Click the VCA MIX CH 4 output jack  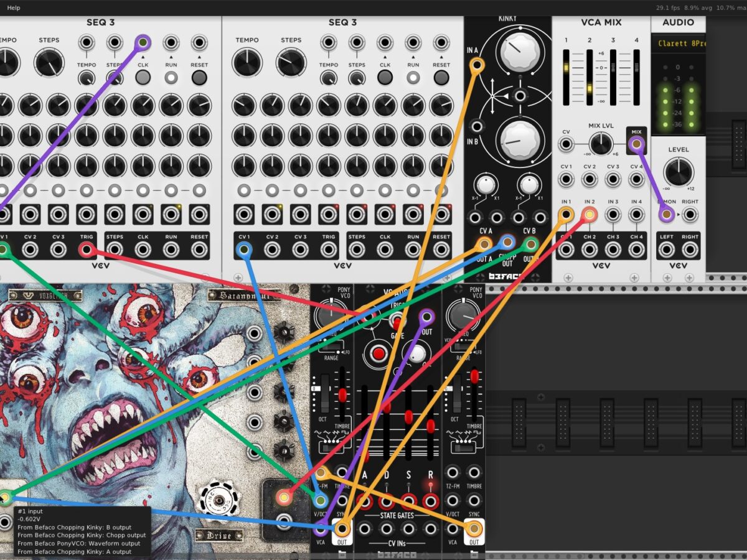point(636,250)
